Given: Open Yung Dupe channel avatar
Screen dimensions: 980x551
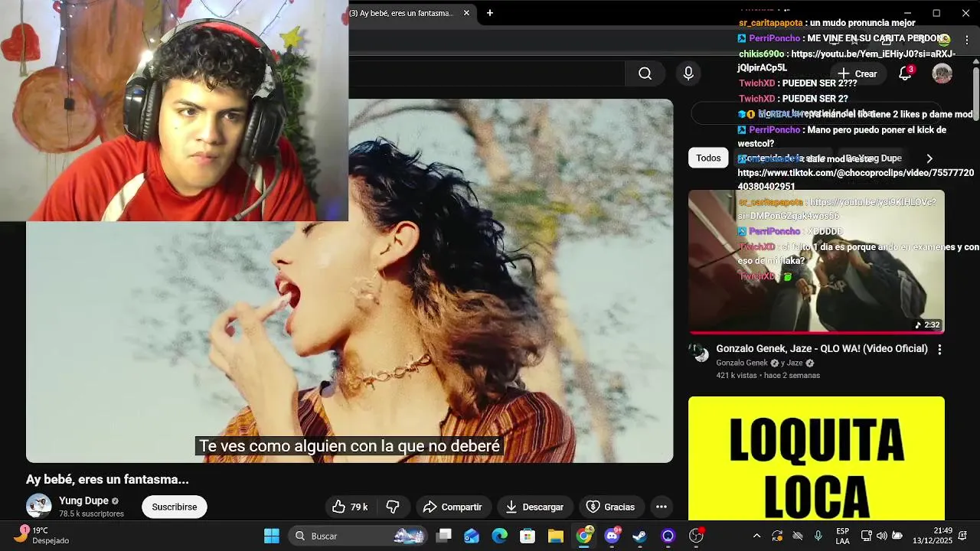Looking at the screenshot, I should click(x=39, y=506).
